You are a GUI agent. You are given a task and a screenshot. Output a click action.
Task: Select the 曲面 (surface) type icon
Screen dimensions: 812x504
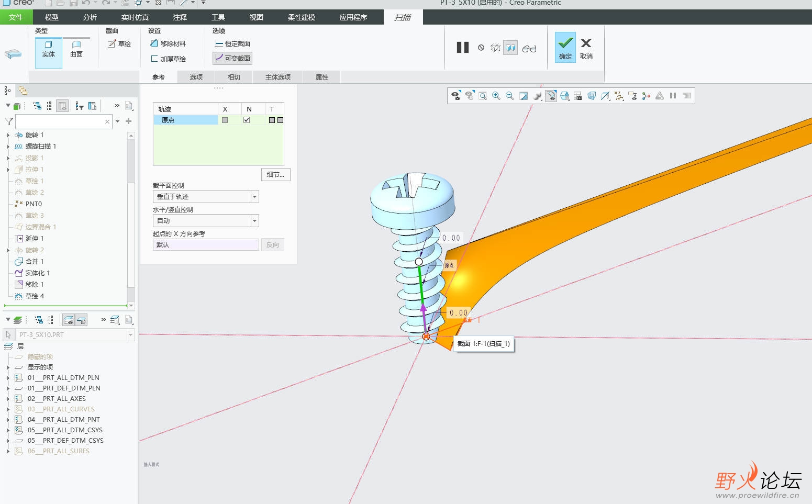(x=76, y=49)
